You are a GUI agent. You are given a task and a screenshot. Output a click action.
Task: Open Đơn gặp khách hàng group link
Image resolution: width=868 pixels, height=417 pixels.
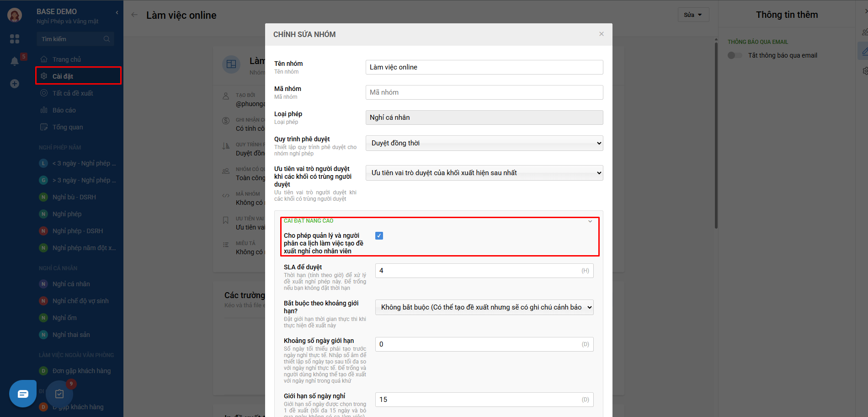pyautogui.click(x=81, y=371)
